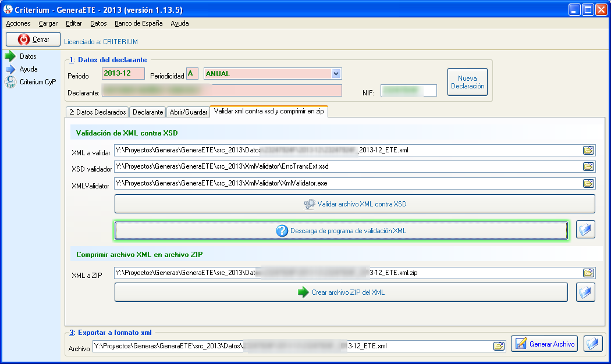Open the Cargar menu
Screen dimensions: 611x364
coord(48,23)
